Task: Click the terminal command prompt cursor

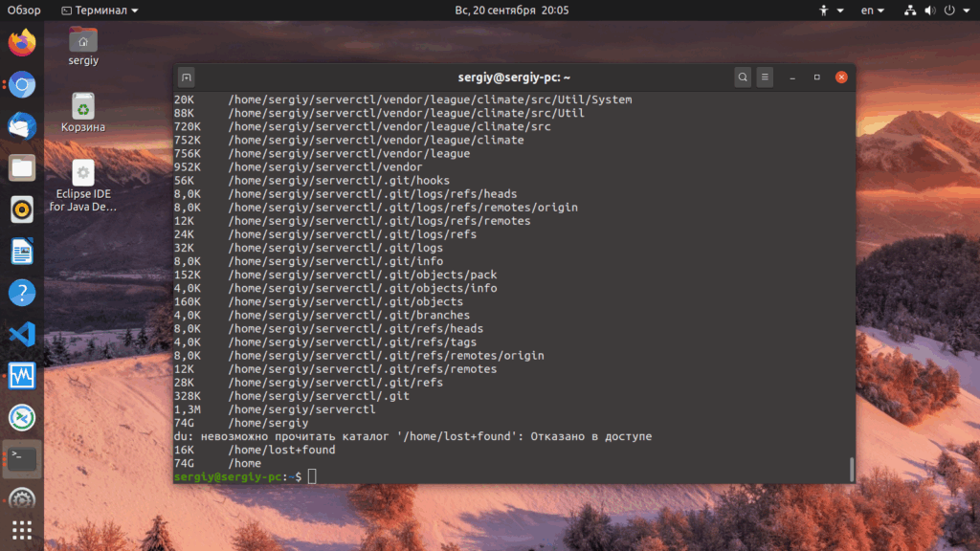Action: pyautogui.click(x=312, y=476)
